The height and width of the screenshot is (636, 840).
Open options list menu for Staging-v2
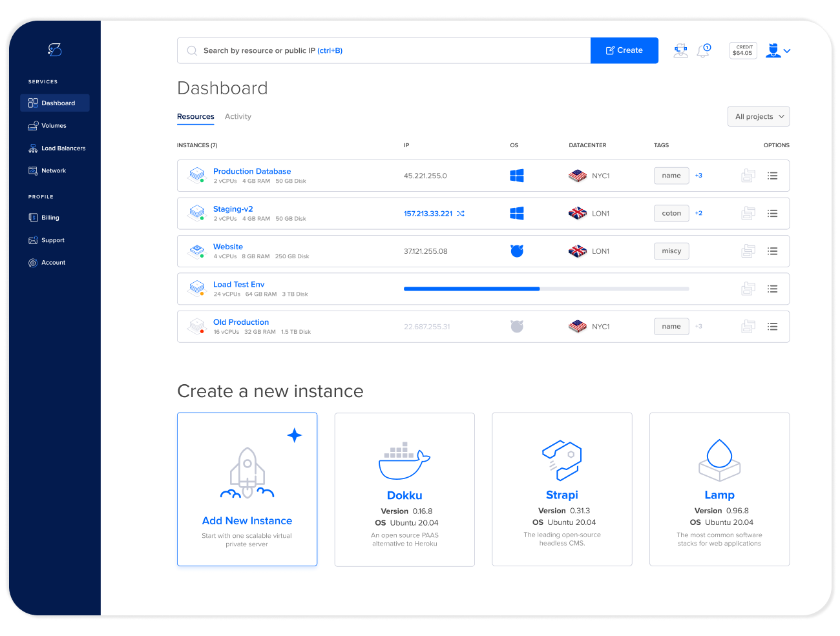coord(772,213)
